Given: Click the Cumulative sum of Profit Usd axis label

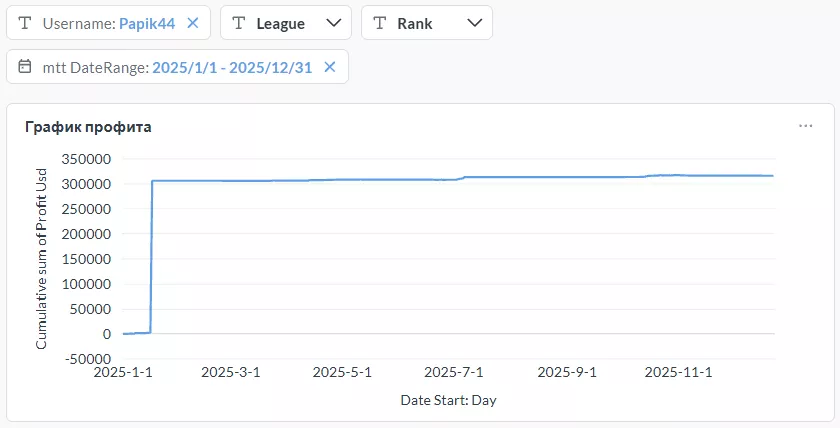Looking at the screenshot, I should point(42,256).
